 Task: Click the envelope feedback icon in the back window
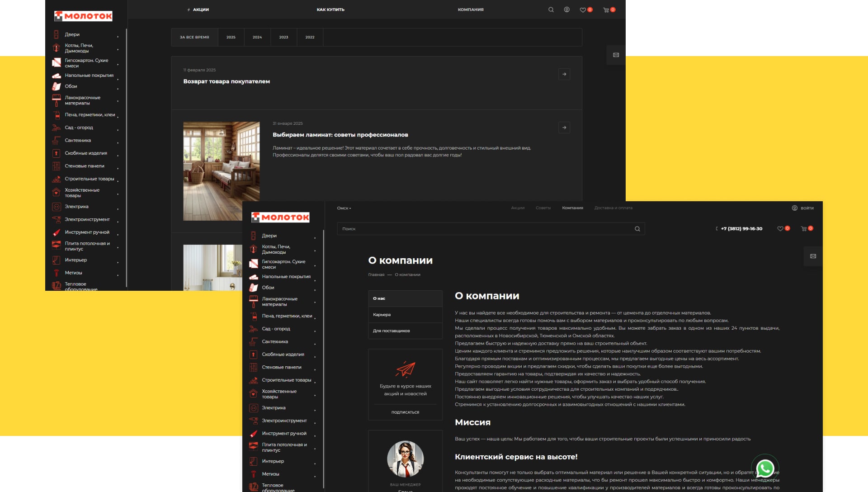coord(616,55)
